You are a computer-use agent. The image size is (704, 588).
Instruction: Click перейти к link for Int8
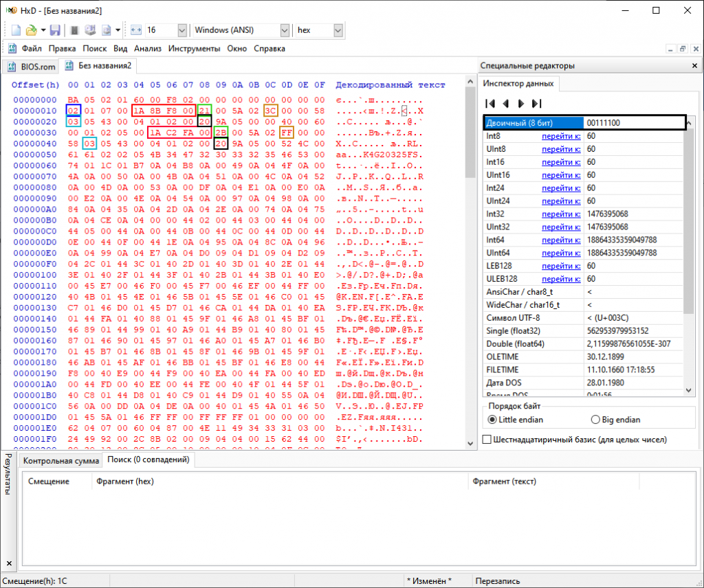click(561, 136)
